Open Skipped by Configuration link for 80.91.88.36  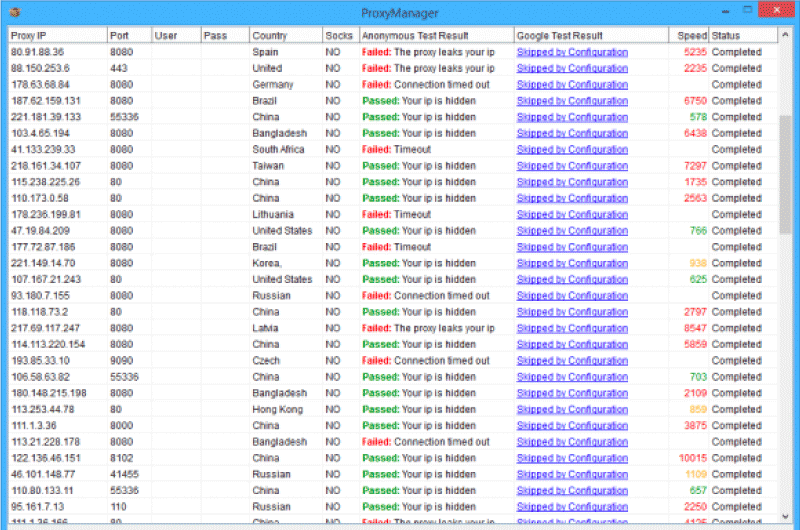pos(572,52)
